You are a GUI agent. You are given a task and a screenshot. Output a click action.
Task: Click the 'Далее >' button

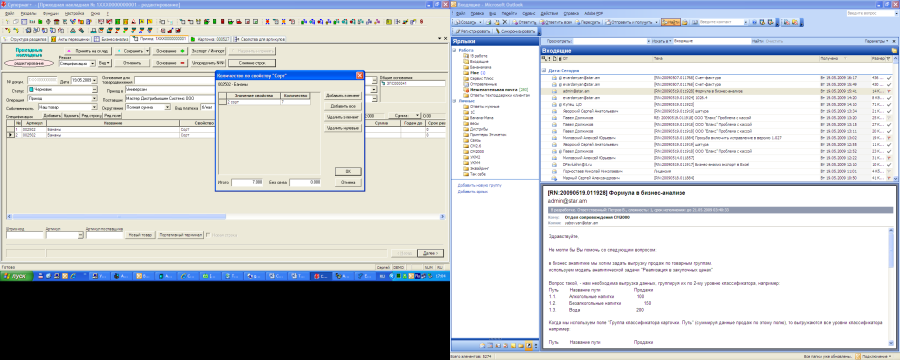[430, 253]
